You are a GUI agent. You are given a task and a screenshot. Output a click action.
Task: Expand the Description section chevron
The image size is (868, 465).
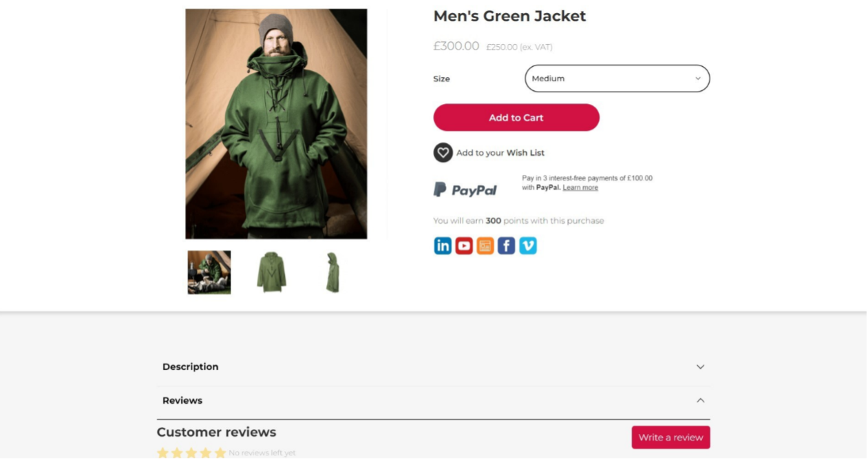700,366
